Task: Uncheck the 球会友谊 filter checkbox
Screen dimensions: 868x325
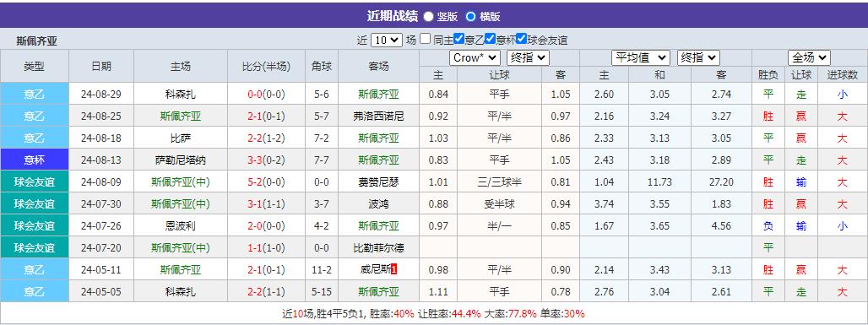Action: click(522, 39)
